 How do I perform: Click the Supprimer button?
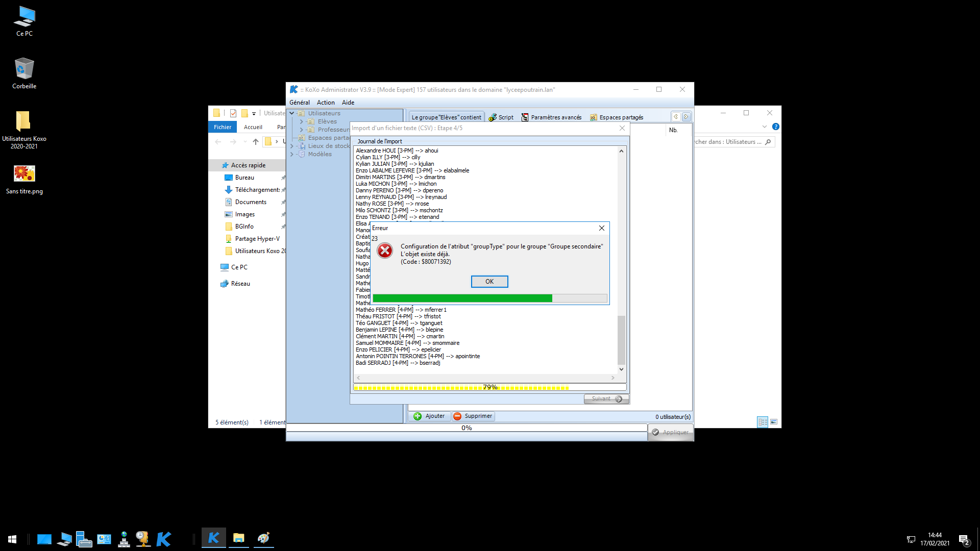pos(473,416)
